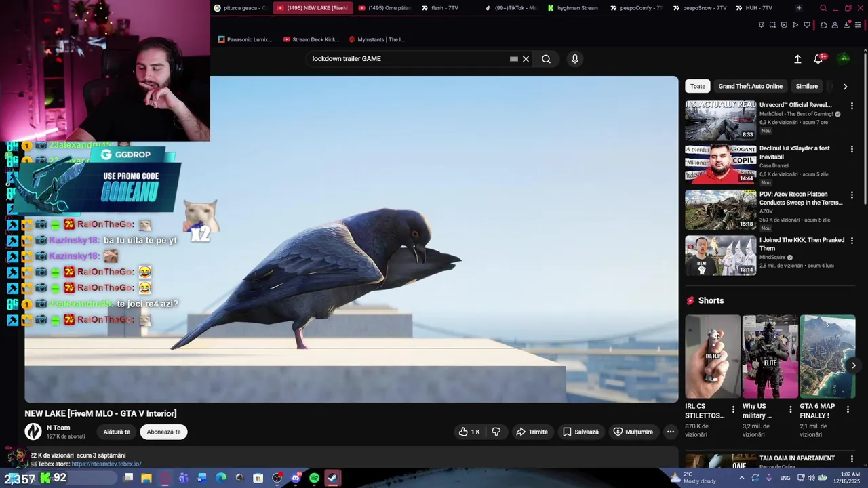Open options for Declinul lui xSlayder video

[x=852, y=149]
